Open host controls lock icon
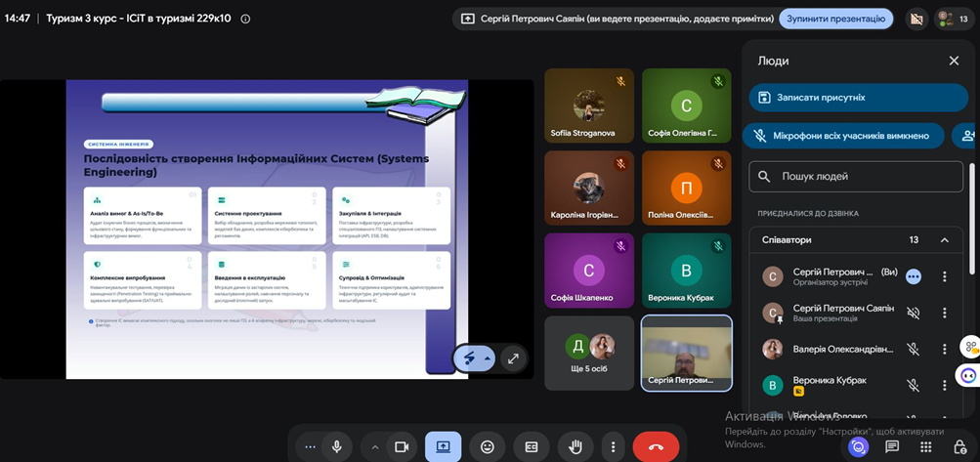 click(x=959, y=446)
